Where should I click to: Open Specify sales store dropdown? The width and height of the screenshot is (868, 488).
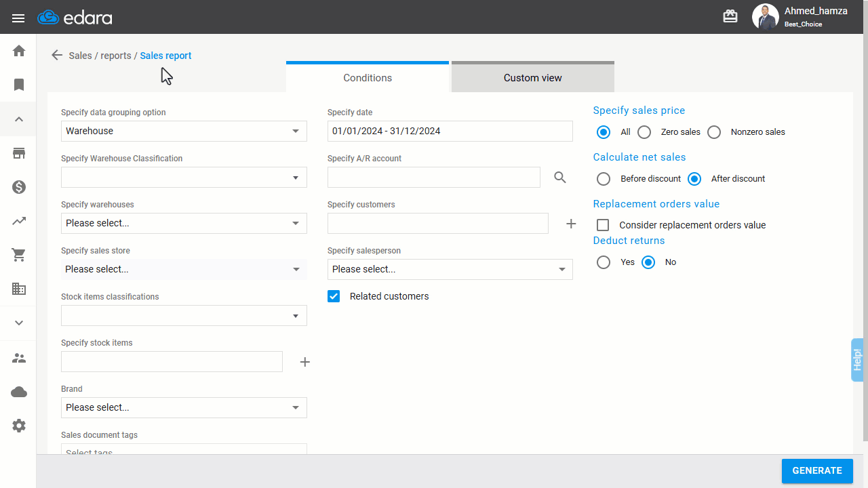click(184, 269)
